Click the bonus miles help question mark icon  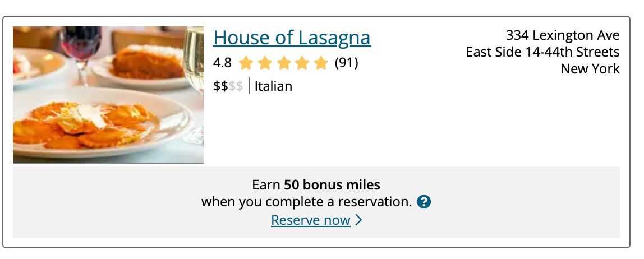tap(424, 201)
